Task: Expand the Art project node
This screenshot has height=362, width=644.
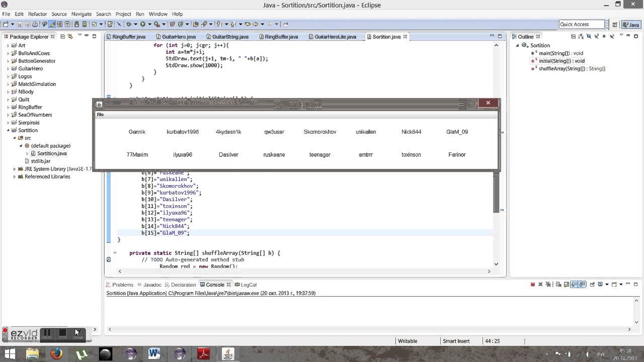Action: (8, 45)
